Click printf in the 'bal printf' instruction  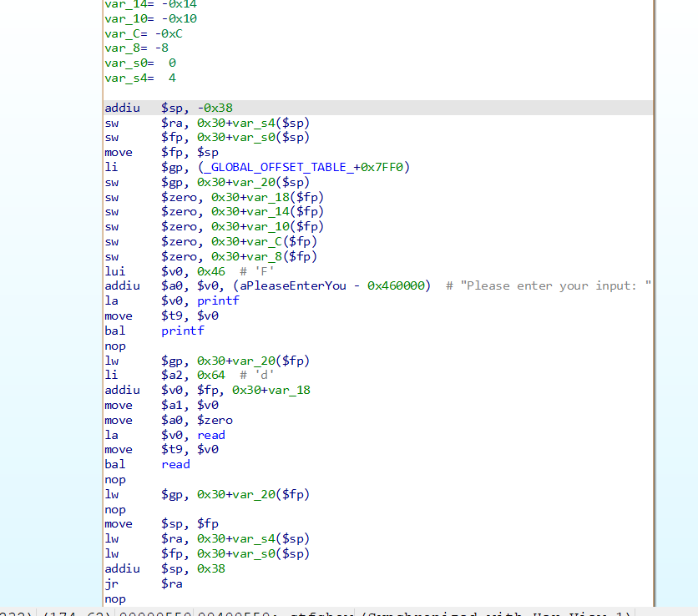point(182,331)
